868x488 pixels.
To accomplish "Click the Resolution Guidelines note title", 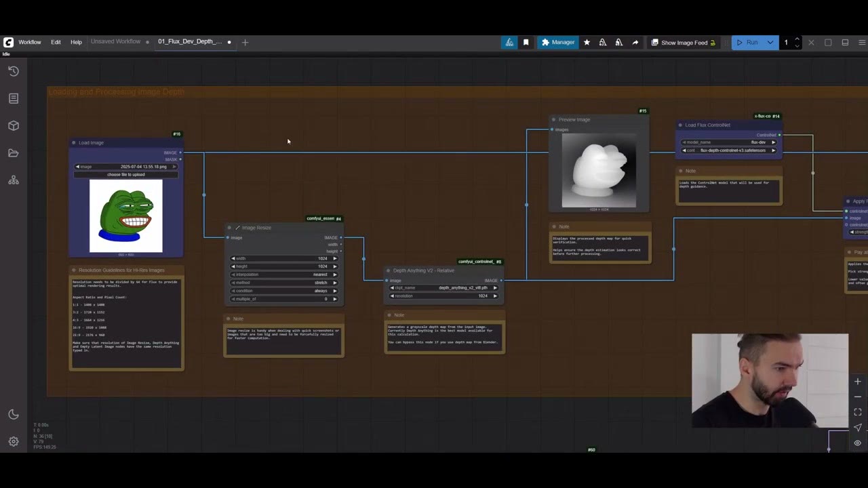I will [121, 270].
